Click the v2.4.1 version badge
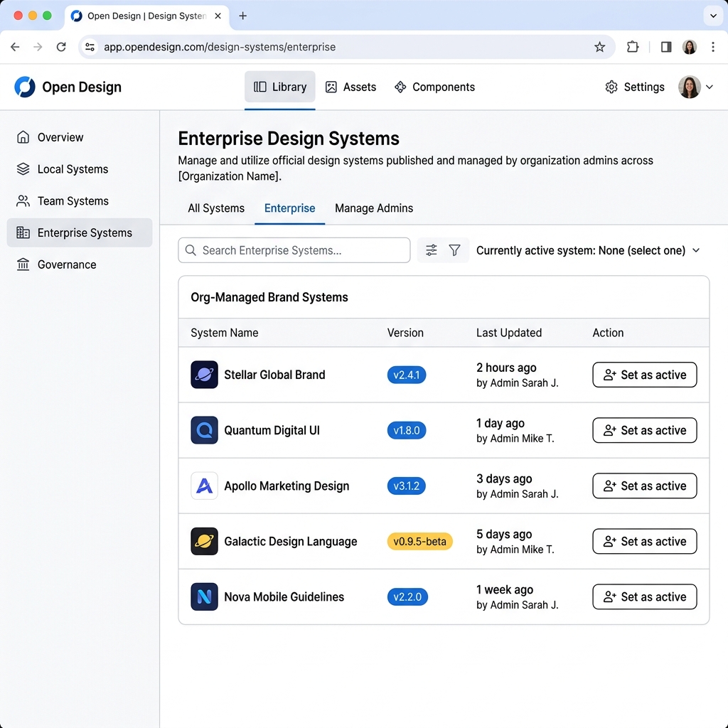728x728 pixels. [x=406, y=375]
